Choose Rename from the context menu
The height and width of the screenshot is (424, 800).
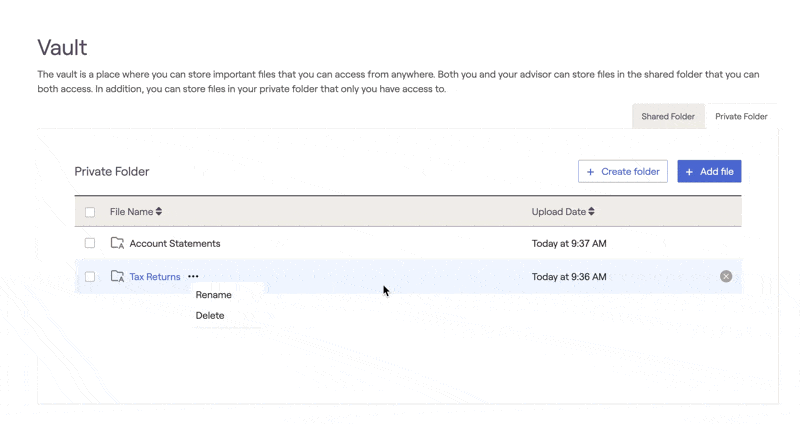[x=213, y=295]
